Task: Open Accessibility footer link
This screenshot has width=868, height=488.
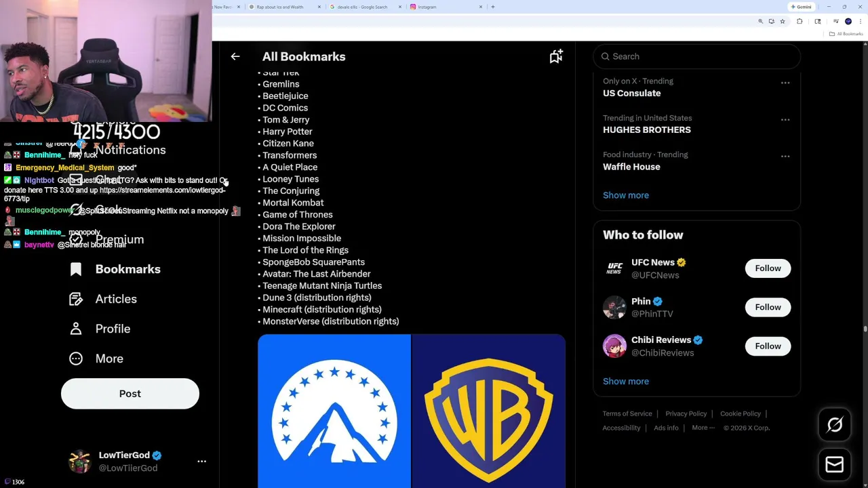Action: [621, 428]
